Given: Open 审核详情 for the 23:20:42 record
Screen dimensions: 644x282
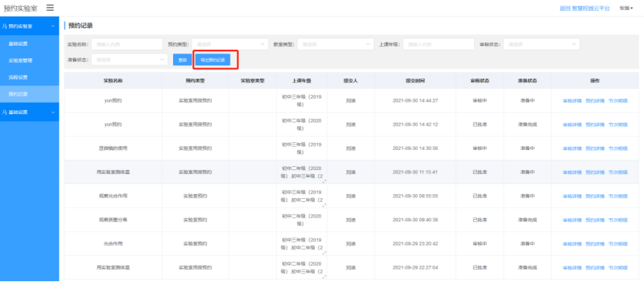Looking at the screenshot, I should (x=572, y=243).
